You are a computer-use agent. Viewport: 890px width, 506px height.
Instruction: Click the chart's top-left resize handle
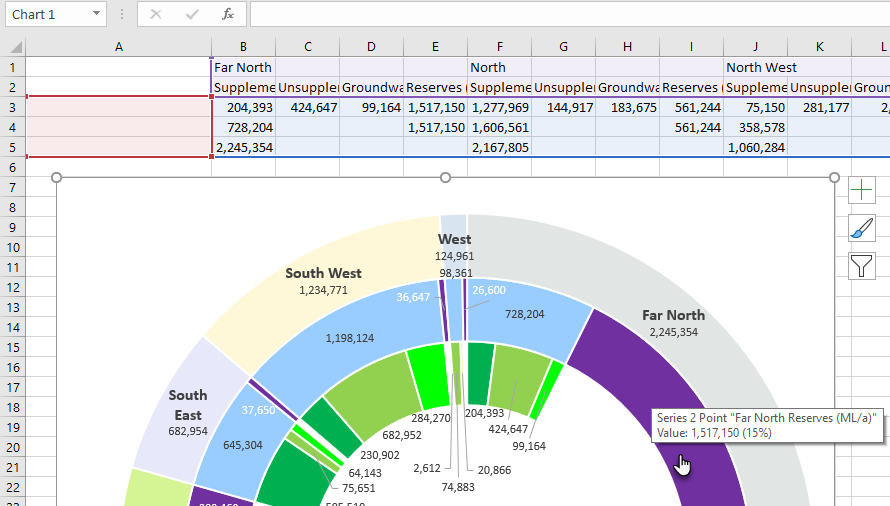pos(56,178)
